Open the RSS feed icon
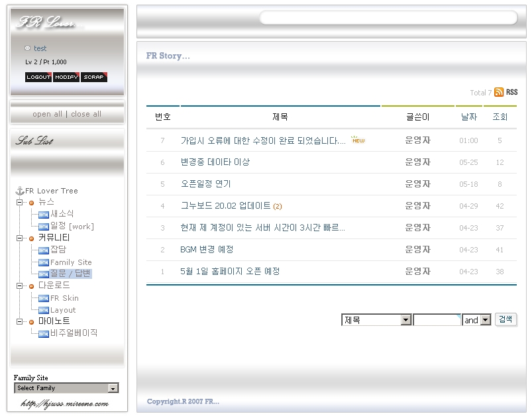 [x=499, y=92]
